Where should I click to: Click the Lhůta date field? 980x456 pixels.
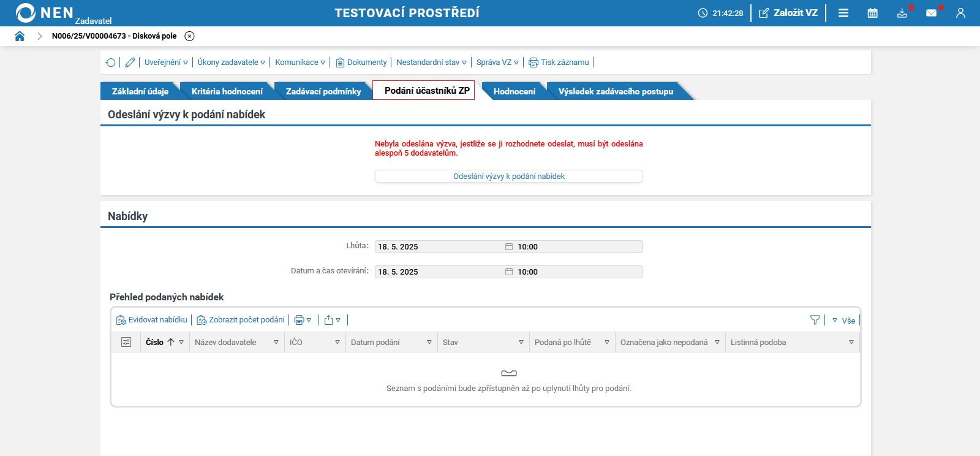439,247
